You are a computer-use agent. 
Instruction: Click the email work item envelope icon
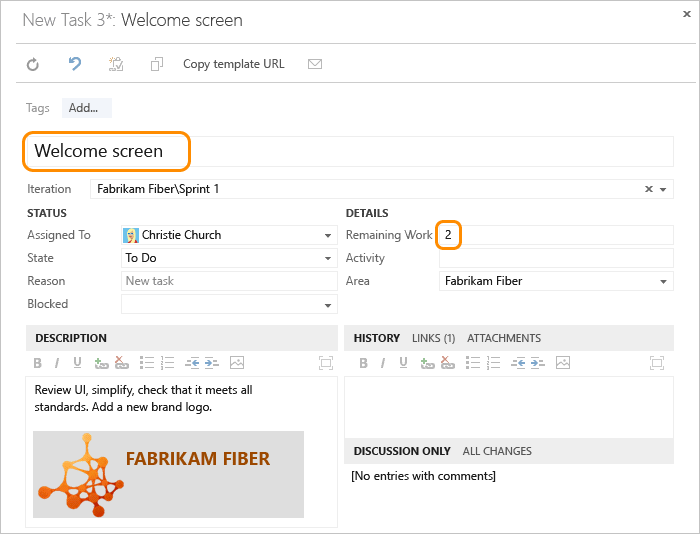coord(315,64)
